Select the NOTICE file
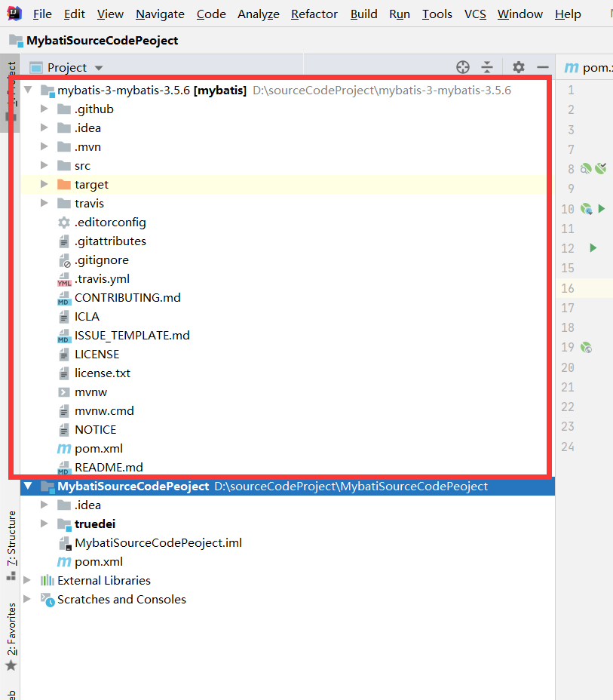 [x=96, y=430]
